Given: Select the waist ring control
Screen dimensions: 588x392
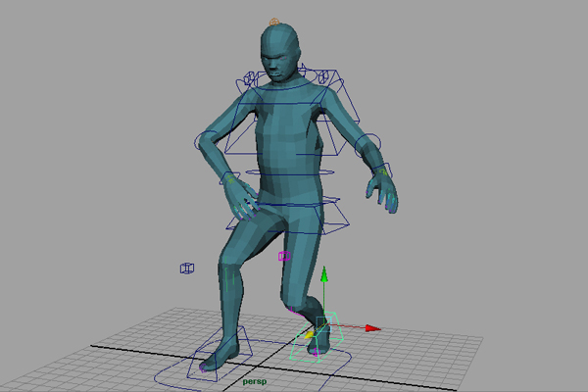Looking at the screenshot, I should [x=289, y=172].
